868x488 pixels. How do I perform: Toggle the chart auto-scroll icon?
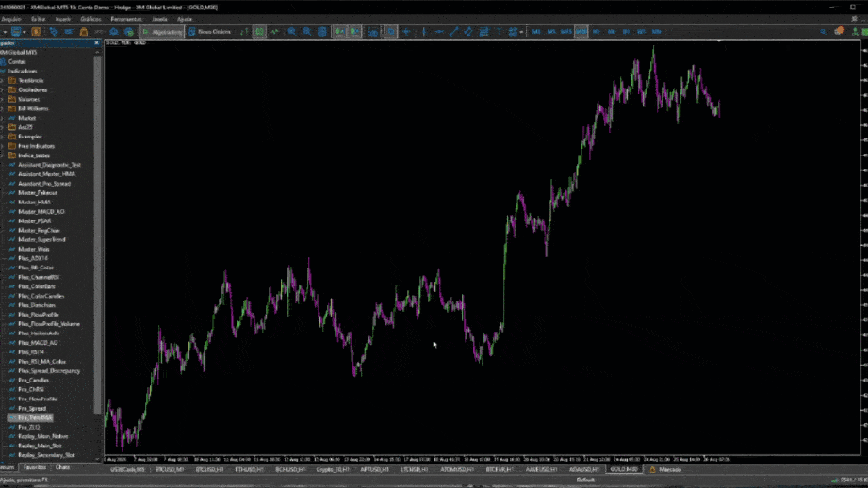(x=338, y=32)
